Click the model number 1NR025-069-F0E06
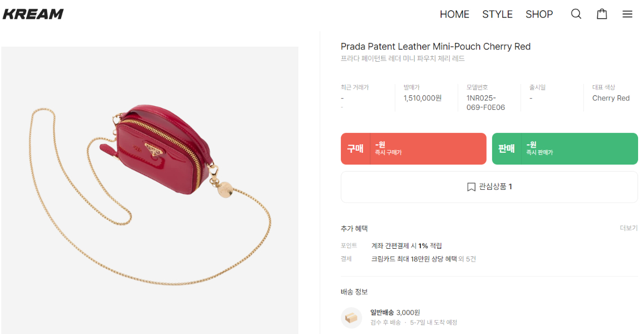Screen dimensions: 644x334 point(486,102)
